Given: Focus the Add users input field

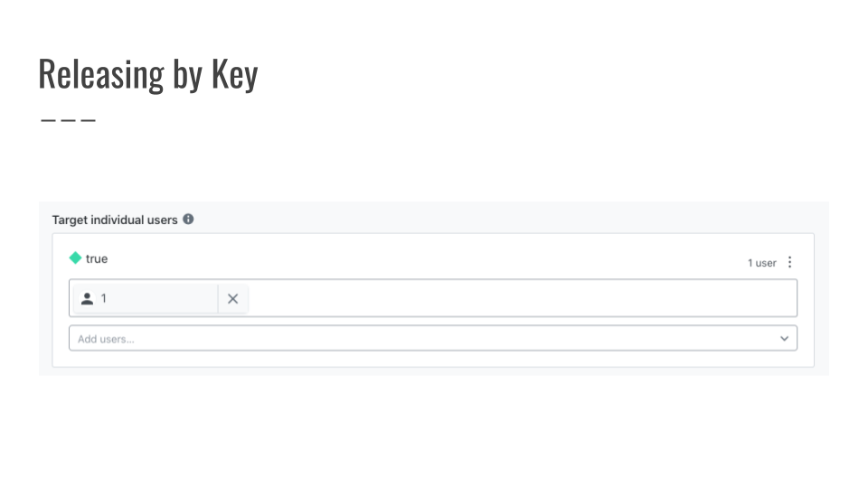Looking at the screenshot, I should click(x=433, y=338).
